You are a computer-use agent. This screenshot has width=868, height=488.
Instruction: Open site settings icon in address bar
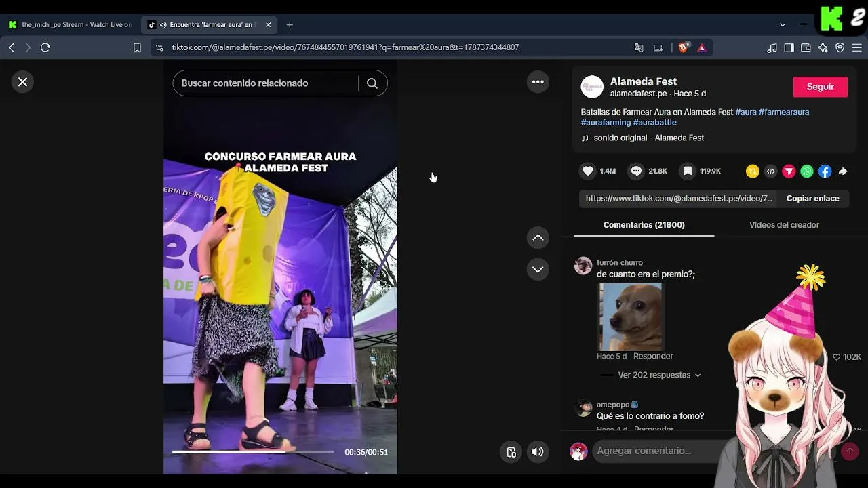pyautogui.click(x=159, y=47)
